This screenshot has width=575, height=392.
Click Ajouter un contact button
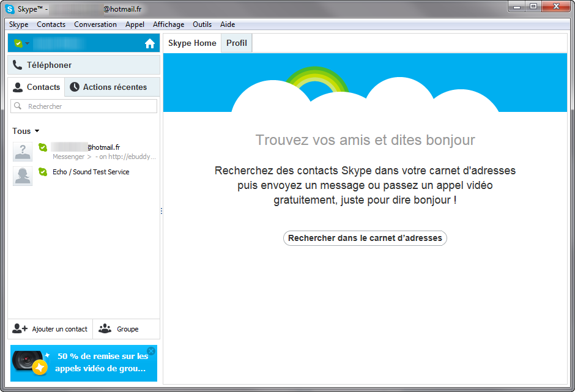[50, 329]
